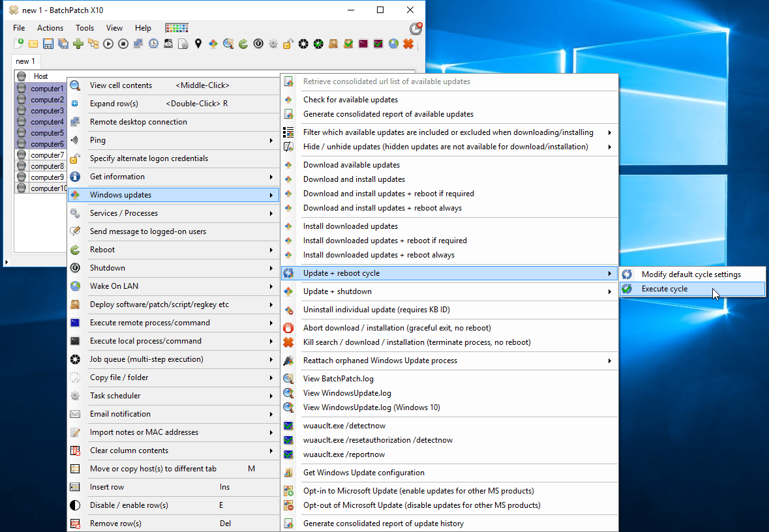Image resolution: width=769 pixels, height=532 pixels.
Task: Click the play button toolbar icon
Action: 108,44
